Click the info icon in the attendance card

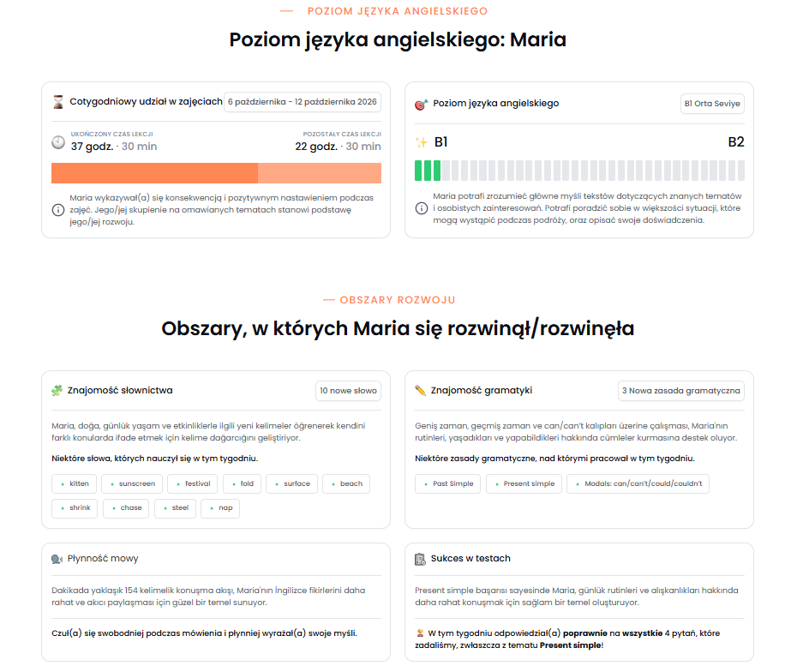(58, 210)
